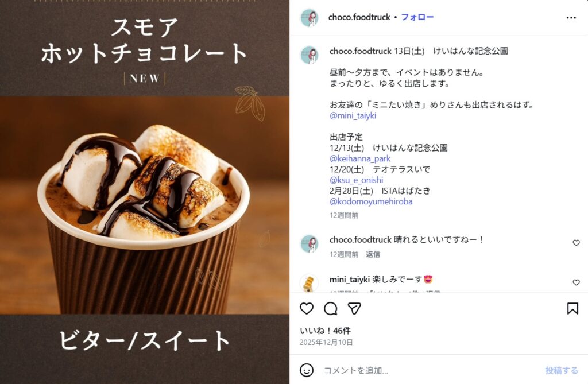Open @keihanna_park mention link
Viewport: 588px width, 384px height.
pyautogui.click(x=360, y=158)
